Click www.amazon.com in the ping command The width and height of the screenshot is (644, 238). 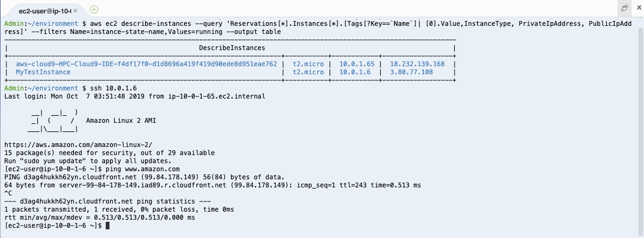click(153, 169)
